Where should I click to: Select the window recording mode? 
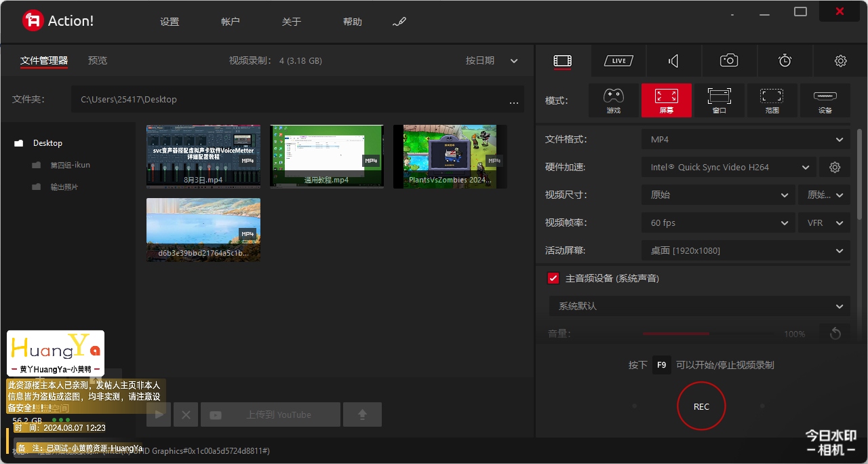[719, 100]
